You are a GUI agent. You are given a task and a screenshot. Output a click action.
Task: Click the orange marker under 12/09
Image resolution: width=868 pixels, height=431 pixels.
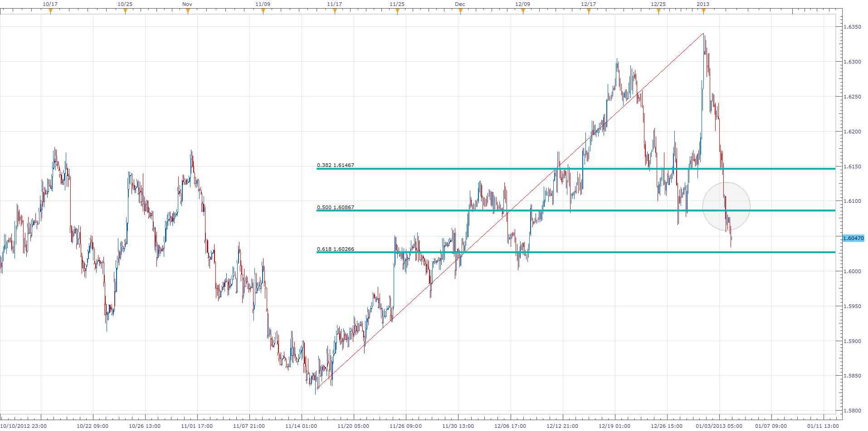coord(523,11)
